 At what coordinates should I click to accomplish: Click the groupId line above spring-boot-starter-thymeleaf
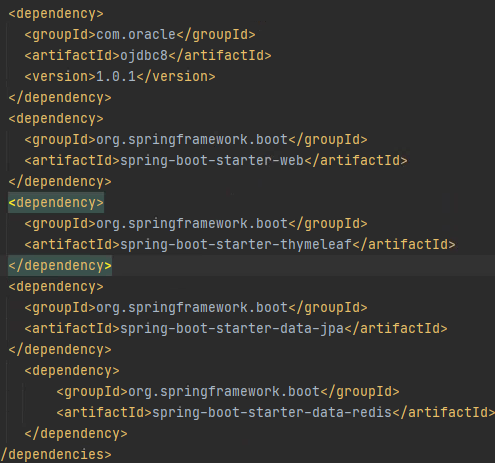pos(196,224)
